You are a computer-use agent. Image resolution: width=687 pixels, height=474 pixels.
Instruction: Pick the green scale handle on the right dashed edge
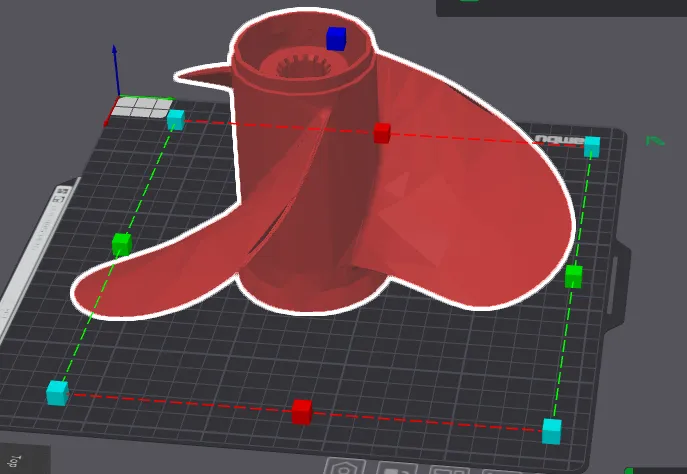click(x=574, y=276)
